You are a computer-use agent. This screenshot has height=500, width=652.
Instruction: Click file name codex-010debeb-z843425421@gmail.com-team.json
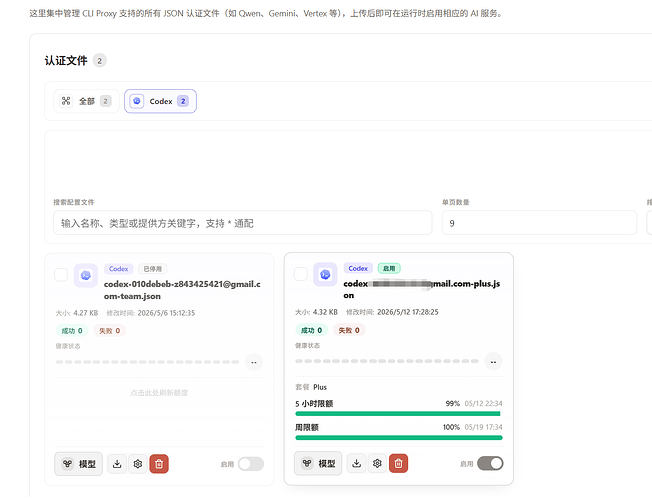[182, 290]
